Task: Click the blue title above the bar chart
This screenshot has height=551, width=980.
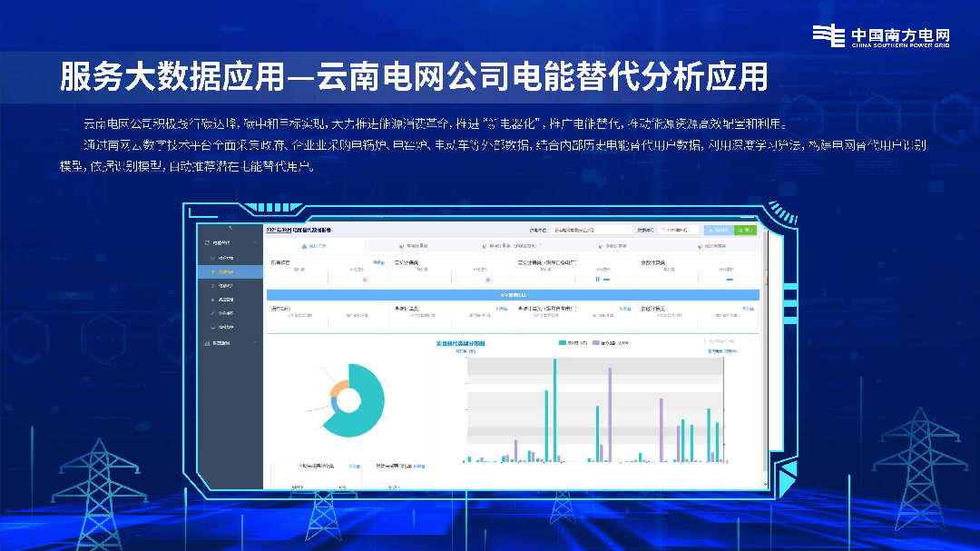Action: [461, 343]
